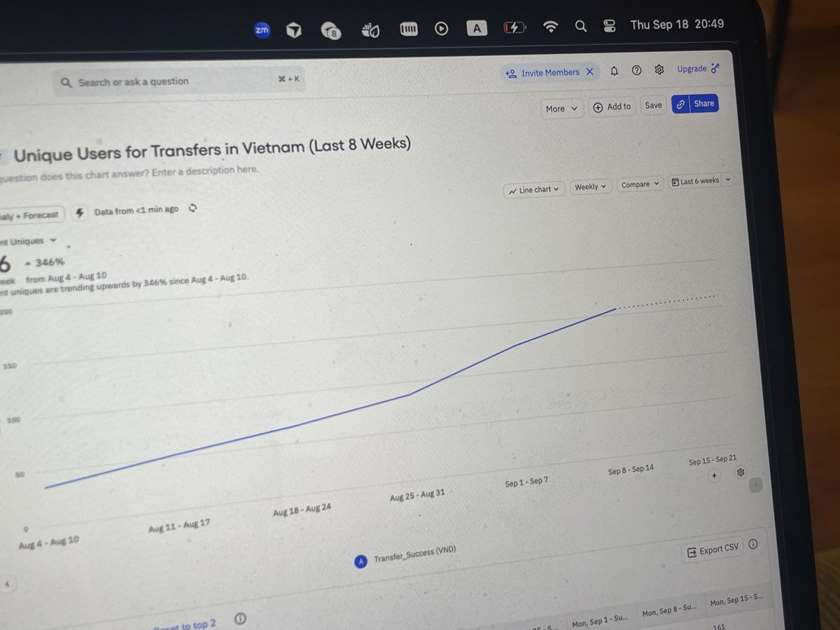Click the copy link icon beside Share

[680, 104]
